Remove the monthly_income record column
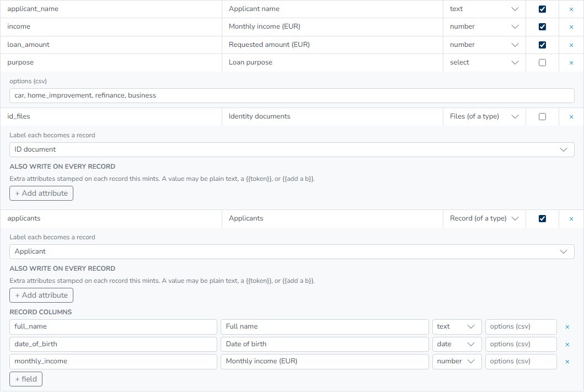The height and width of the screenshot is (392, 584). click(x=567, y=362)
